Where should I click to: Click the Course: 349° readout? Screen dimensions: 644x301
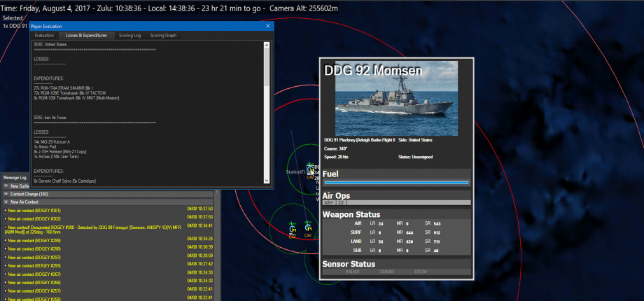(x=335, y=148)
